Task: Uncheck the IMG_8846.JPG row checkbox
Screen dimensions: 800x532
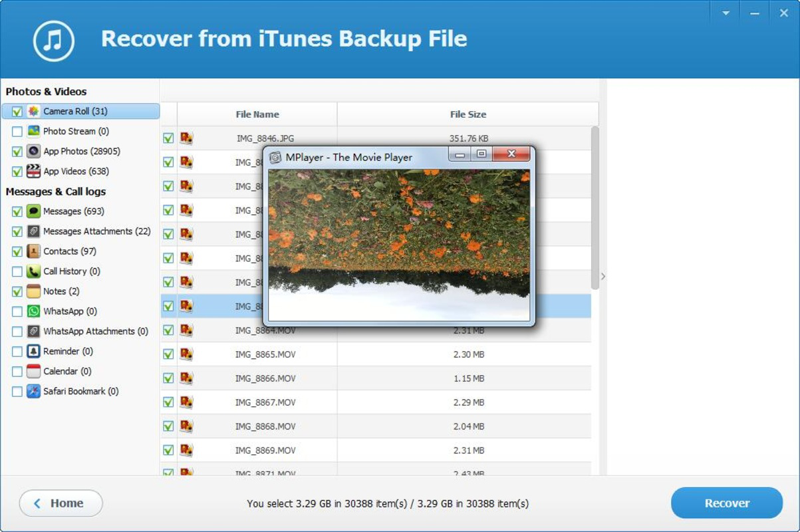Action: (168, 138)
